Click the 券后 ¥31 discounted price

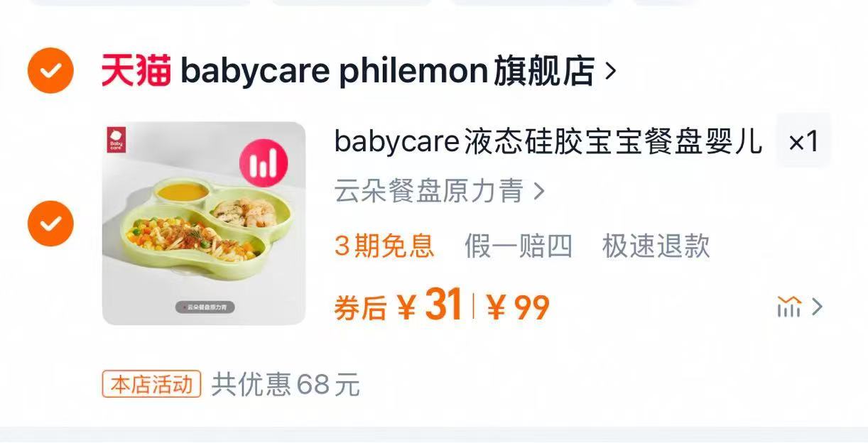399,306
